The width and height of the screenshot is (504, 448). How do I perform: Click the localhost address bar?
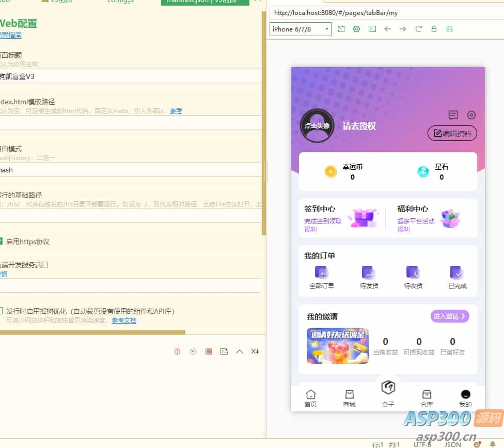click(x=361, y=12)
